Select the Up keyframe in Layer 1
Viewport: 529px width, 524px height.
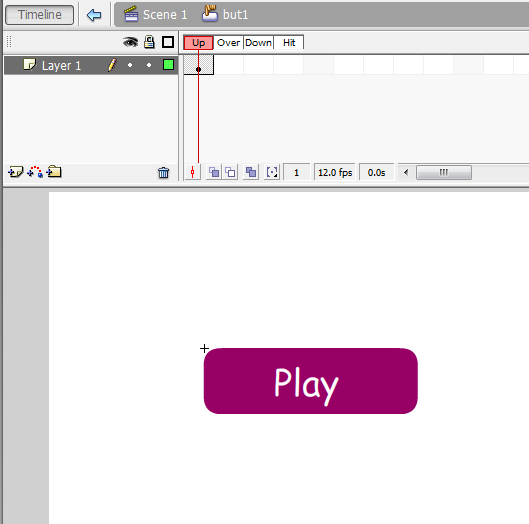[198, 65]
